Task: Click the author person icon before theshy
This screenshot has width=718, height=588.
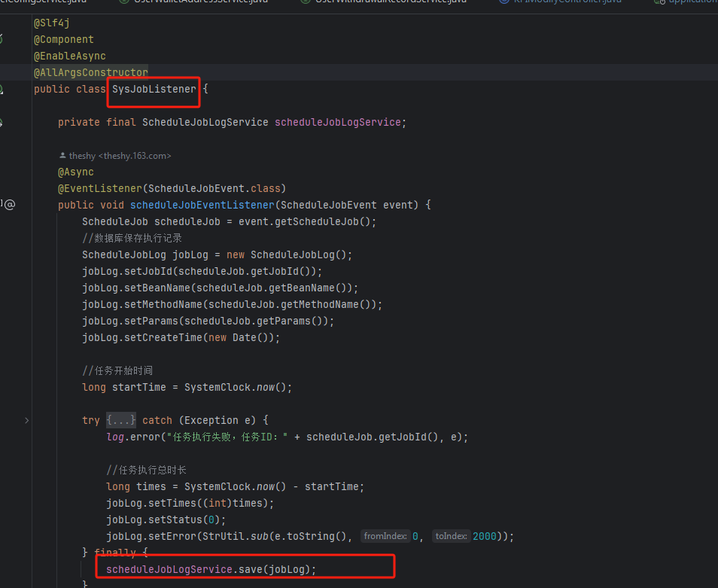Action: pos(62,156)
